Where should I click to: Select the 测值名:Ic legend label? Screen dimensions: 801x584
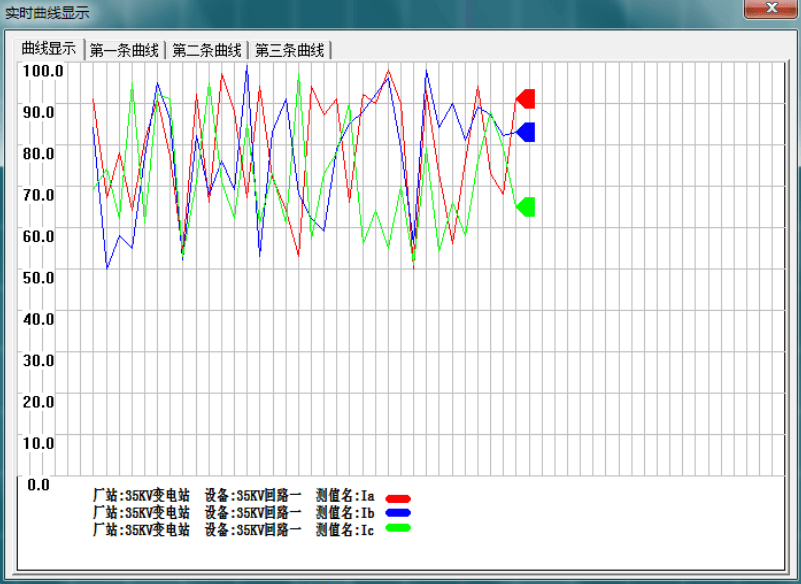click(x=345, y=530)
